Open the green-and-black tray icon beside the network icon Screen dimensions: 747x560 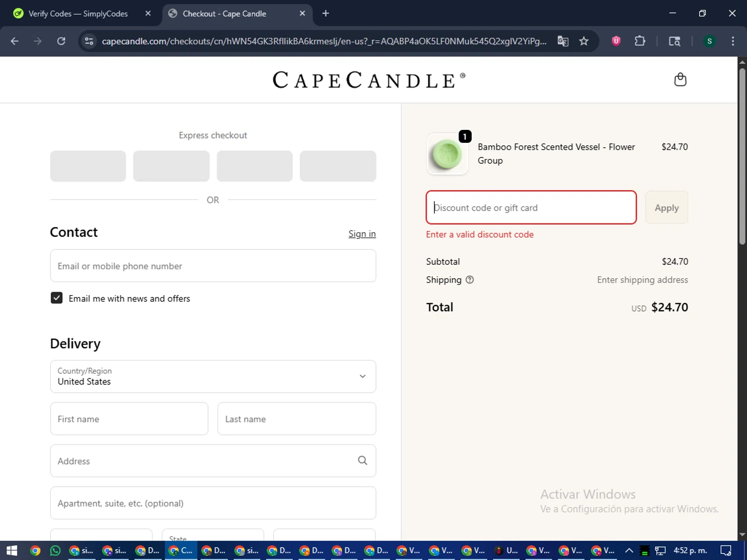click(644, 551)
